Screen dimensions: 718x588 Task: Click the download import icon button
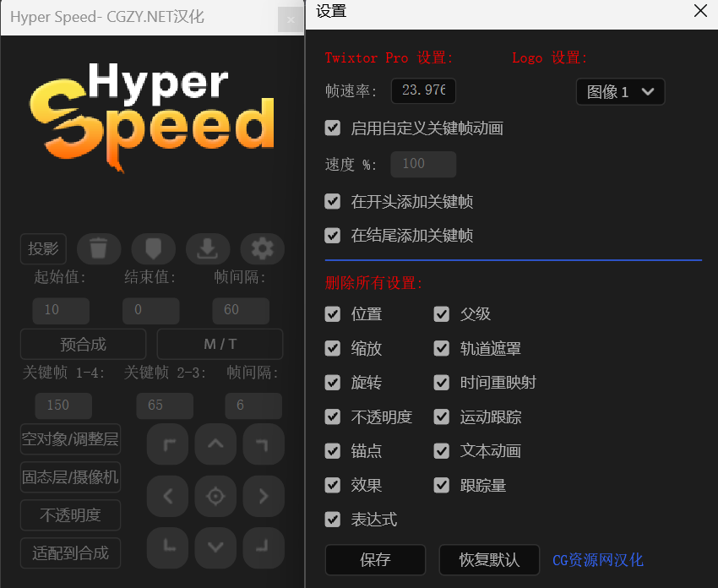tap(208, 248)
